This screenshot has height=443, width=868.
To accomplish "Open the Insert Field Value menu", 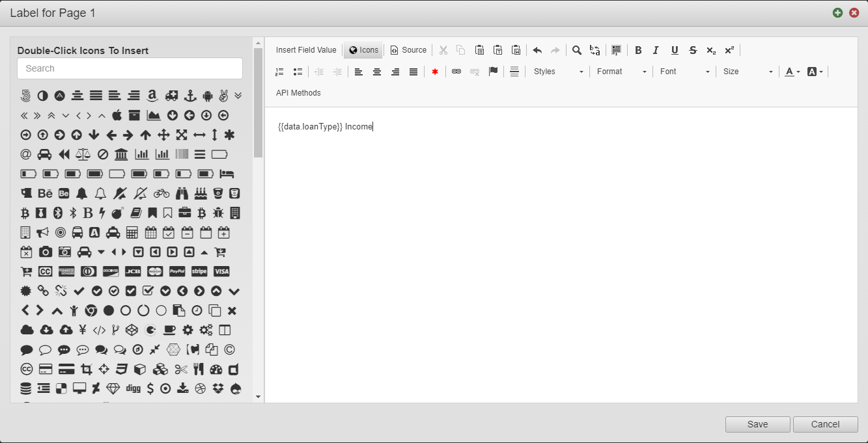I will pyautogui.click(x=306, y=50).
